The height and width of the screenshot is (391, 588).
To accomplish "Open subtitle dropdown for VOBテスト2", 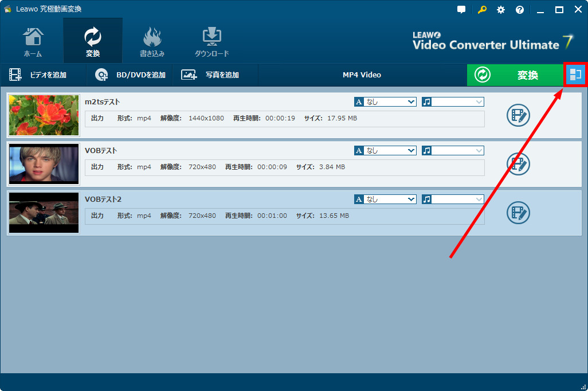I will pos(386,200).
